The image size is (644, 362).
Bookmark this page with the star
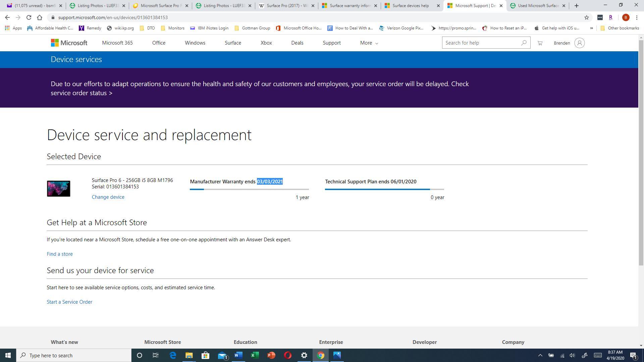[x=586, y=17]
